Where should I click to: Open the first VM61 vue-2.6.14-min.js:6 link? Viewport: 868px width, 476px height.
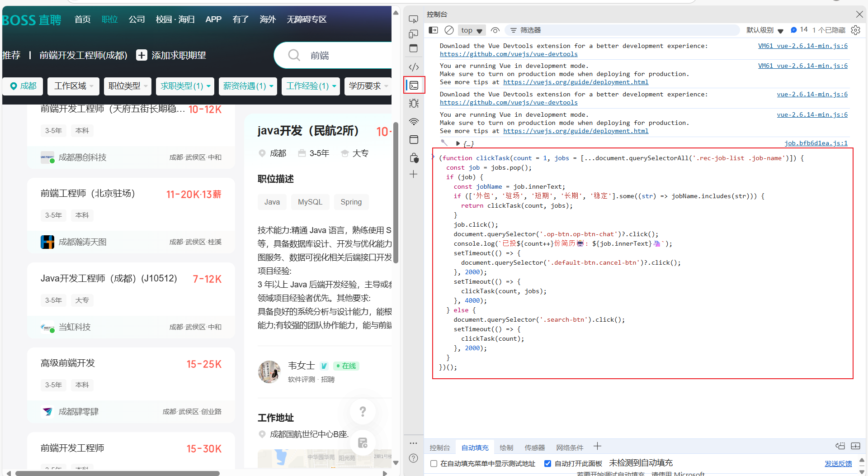803,46
